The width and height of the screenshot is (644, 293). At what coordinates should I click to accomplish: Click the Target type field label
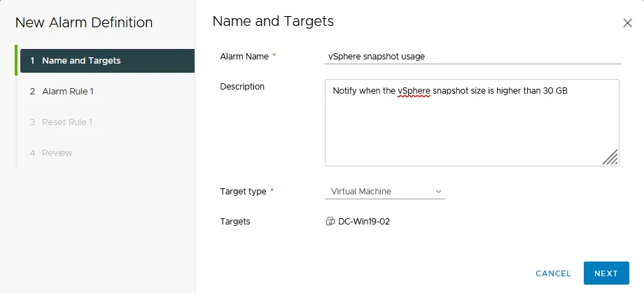click(x=243, y=192)
